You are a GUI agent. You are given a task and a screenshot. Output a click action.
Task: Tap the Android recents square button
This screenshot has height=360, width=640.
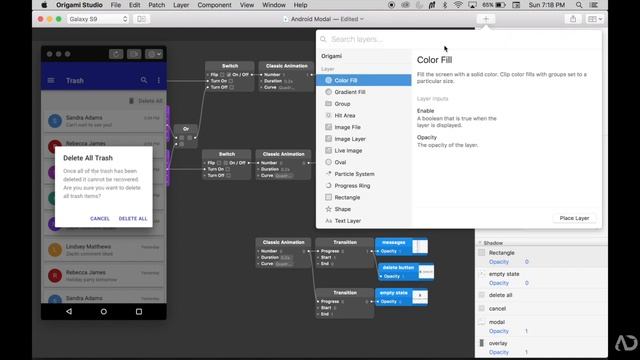(x=139, y=311)
